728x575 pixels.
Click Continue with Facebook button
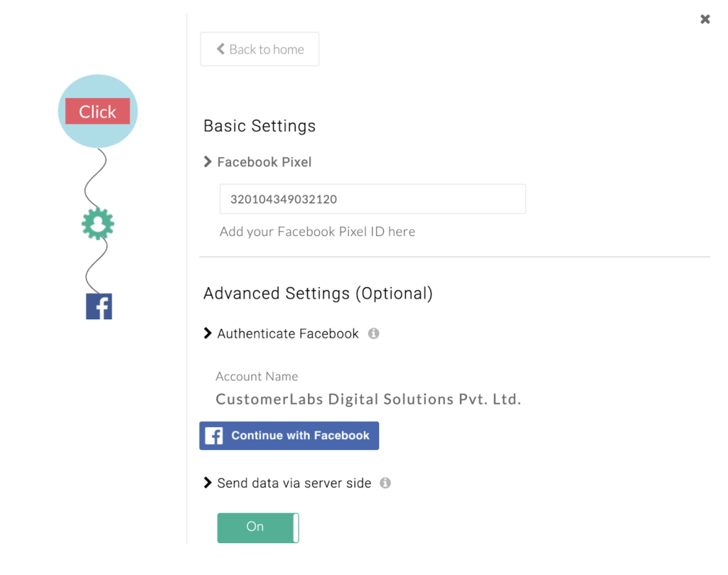coord(289,435)
